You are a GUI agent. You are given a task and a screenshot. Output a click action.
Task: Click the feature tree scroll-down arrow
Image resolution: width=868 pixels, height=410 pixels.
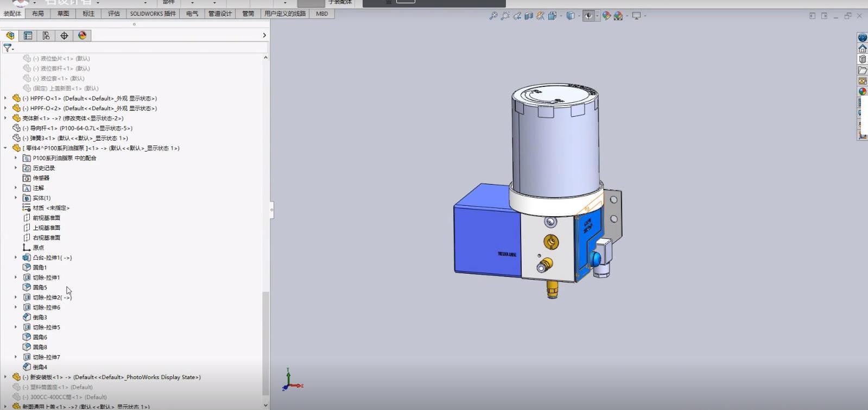pos(265,405)
